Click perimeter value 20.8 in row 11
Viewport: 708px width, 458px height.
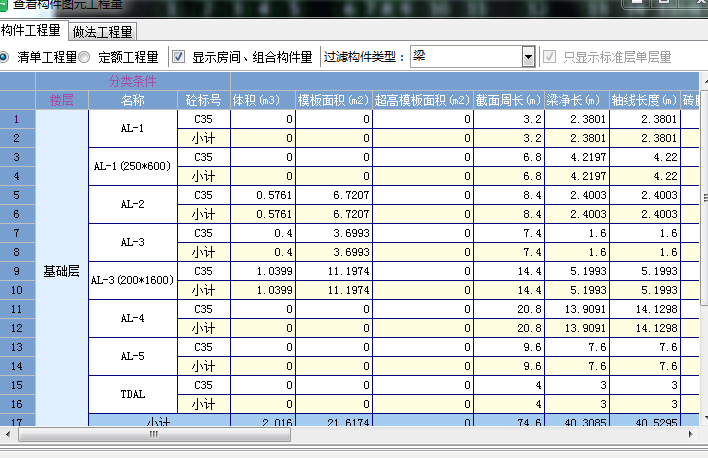coord(509,309)
